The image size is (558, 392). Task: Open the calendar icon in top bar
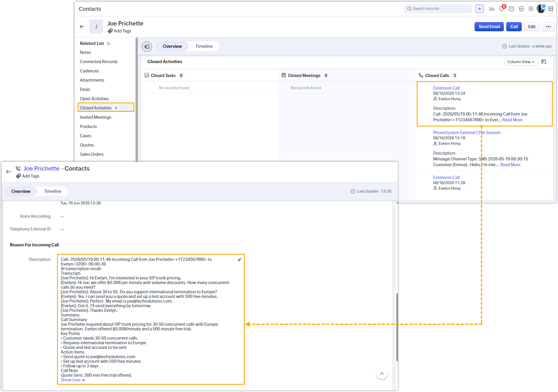click(511, 9)
